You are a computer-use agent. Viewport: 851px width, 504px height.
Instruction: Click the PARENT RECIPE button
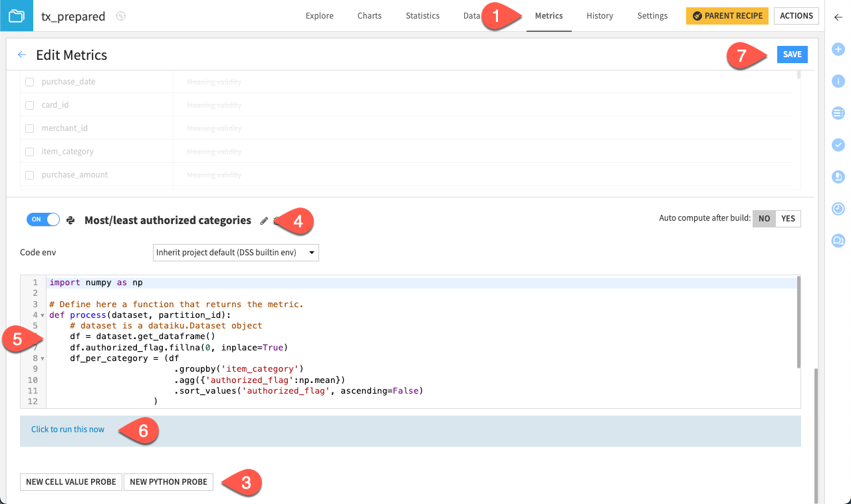727,15
